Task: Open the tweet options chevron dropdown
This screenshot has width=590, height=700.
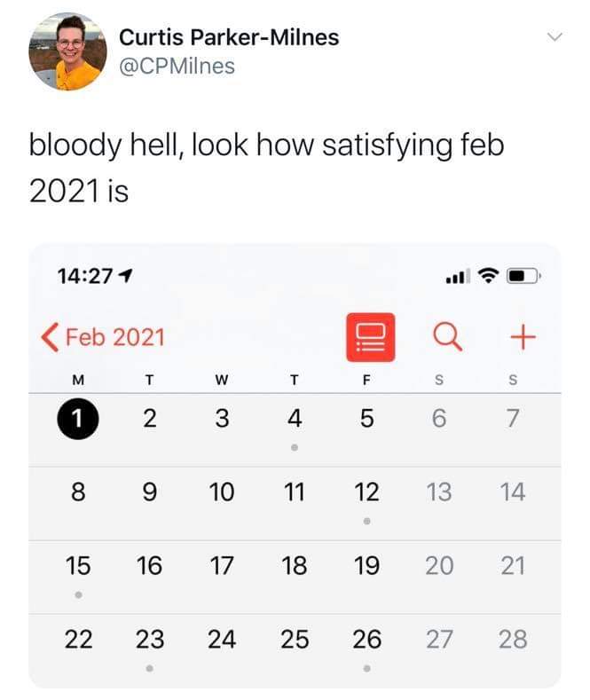Action: coord(555,37)
